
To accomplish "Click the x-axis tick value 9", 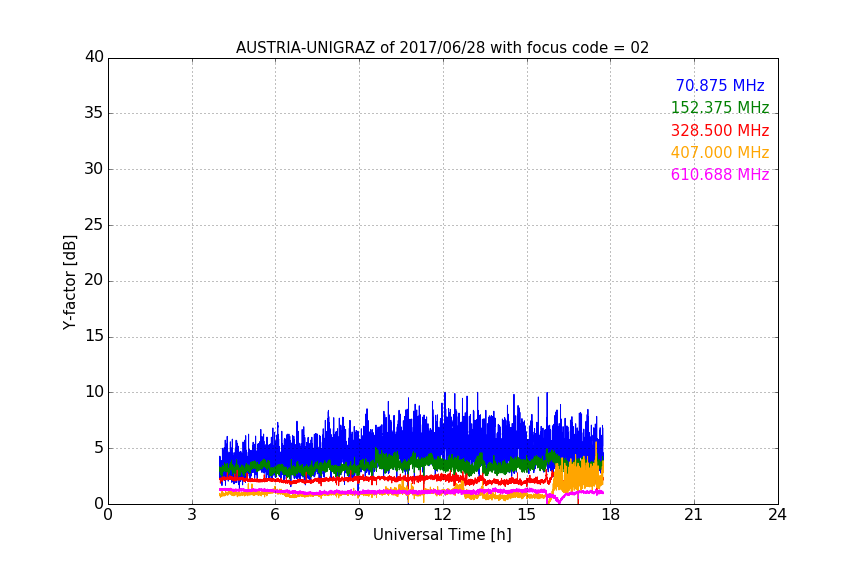I will point(359,515).
